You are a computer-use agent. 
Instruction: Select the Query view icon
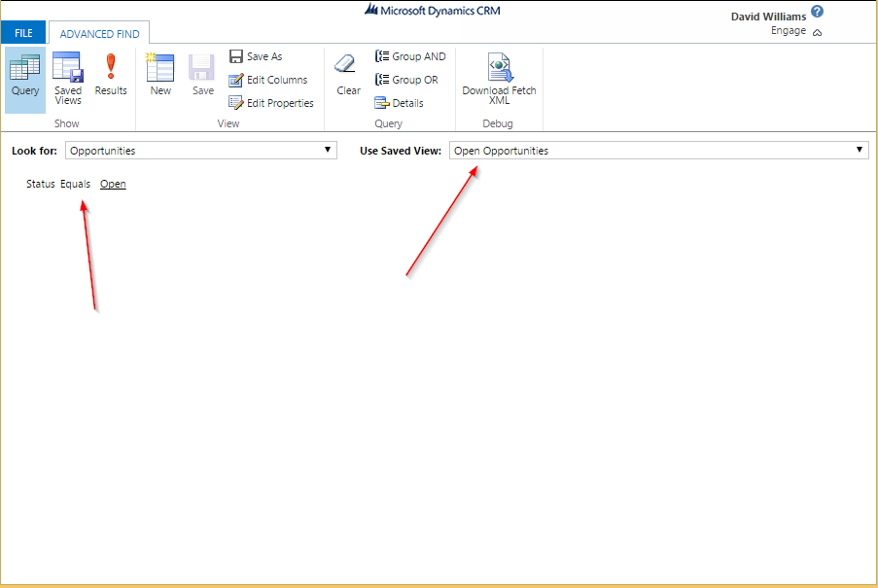pos(25,80)
